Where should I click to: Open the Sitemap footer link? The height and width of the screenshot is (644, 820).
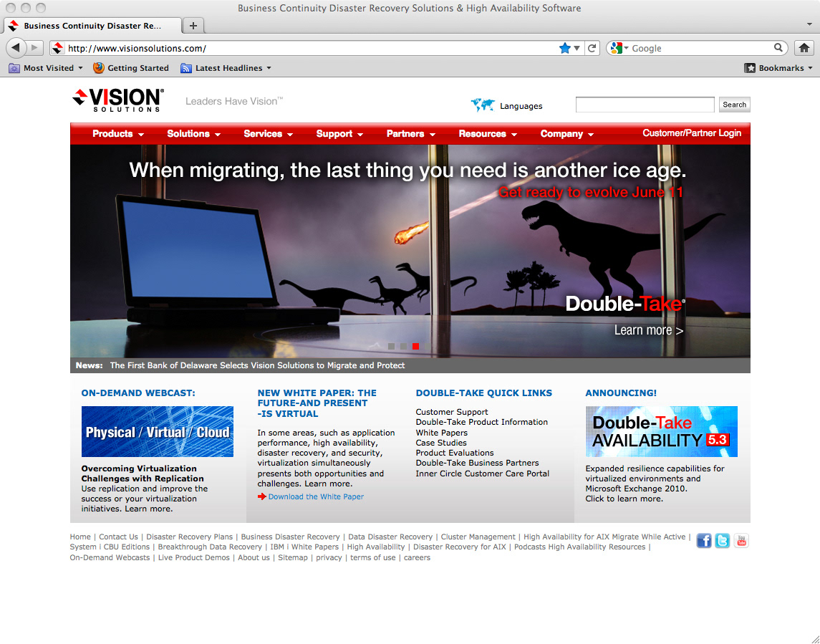tap(293, 558)
